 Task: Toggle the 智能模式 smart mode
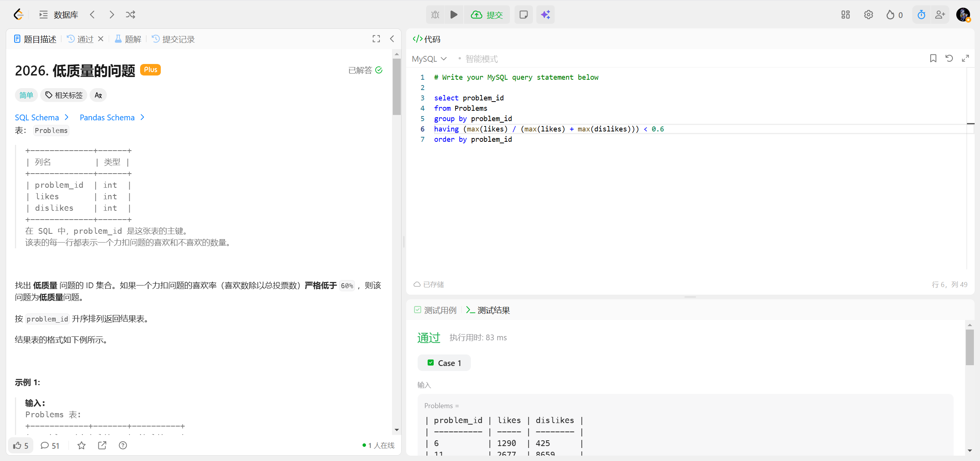481,59
